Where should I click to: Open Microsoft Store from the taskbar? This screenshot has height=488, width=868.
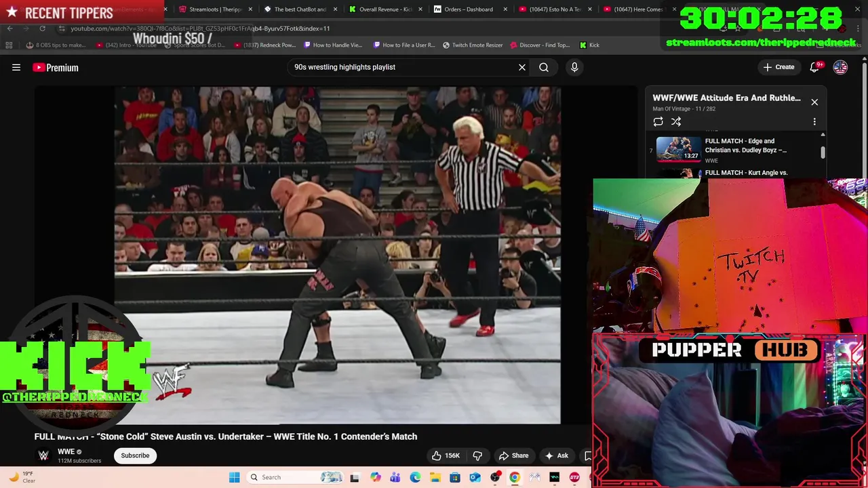point(455,477)
